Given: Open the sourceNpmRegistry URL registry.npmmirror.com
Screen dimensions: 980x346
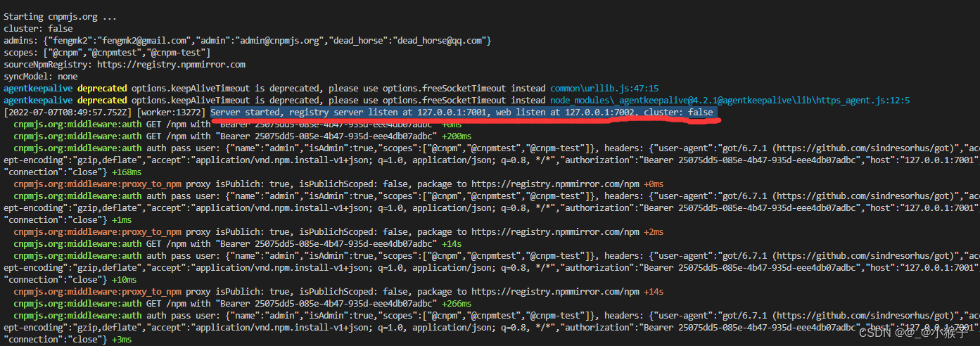Looking at the screenshot, I should click(171, 65).
